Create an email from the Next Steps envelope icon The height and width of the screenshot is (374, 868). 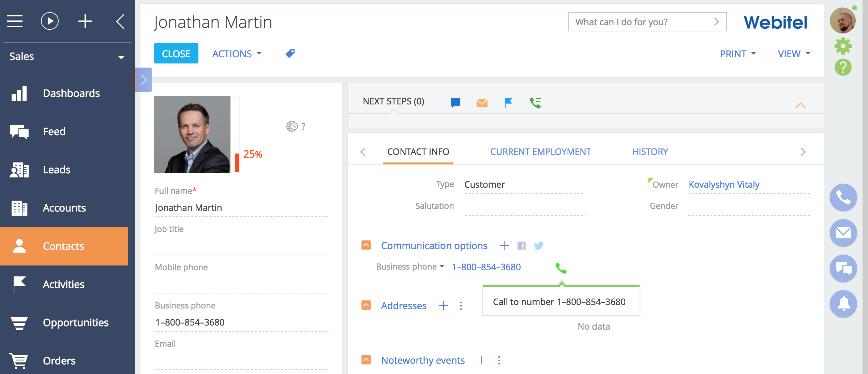[x=481, y=102]
